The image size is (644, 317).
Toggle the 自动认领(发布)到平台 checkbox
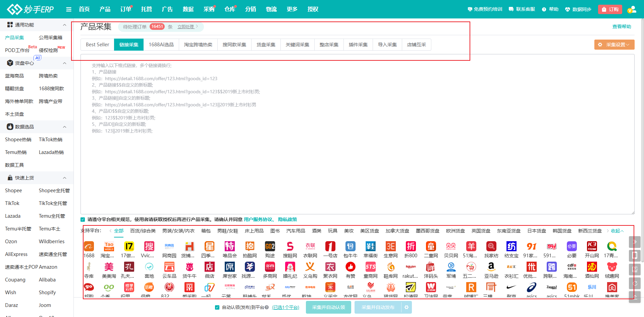pyautogui.click(x=217, y=307)
